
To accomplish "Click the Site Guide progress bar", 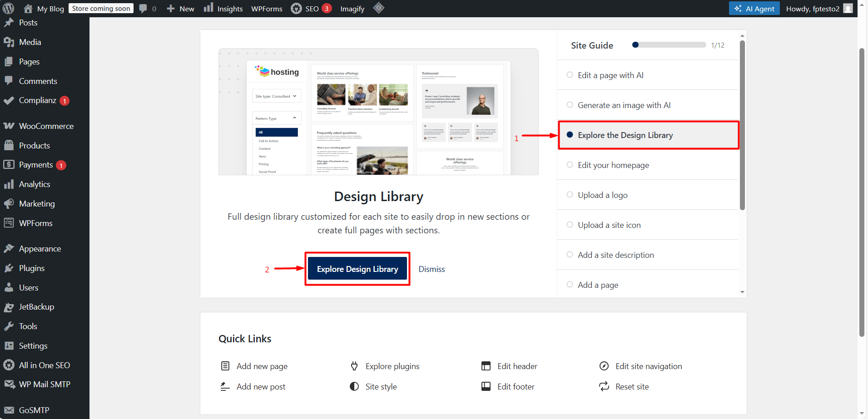I will 669,45.
